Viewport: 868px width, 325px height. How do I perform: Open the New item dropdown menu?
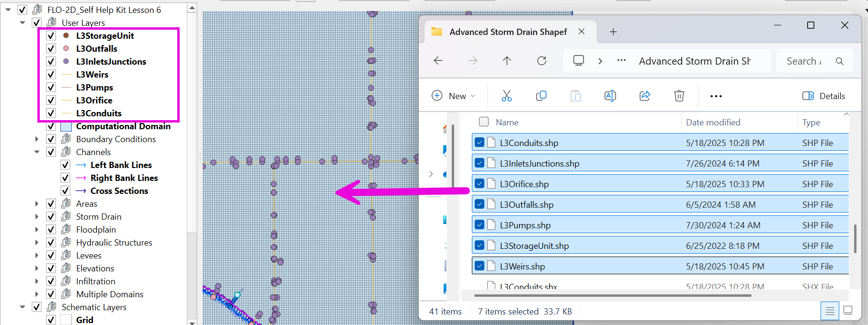453,96
